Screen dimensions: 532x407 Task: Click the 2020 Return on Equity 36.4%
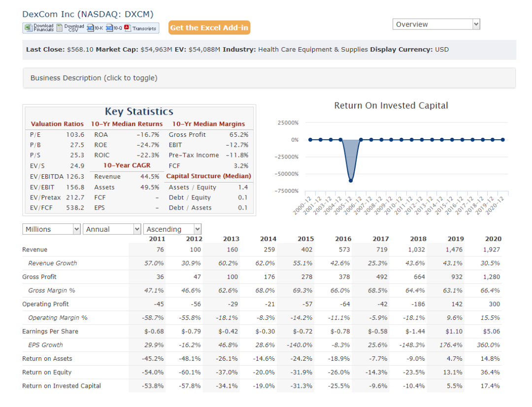click(490, 372)
